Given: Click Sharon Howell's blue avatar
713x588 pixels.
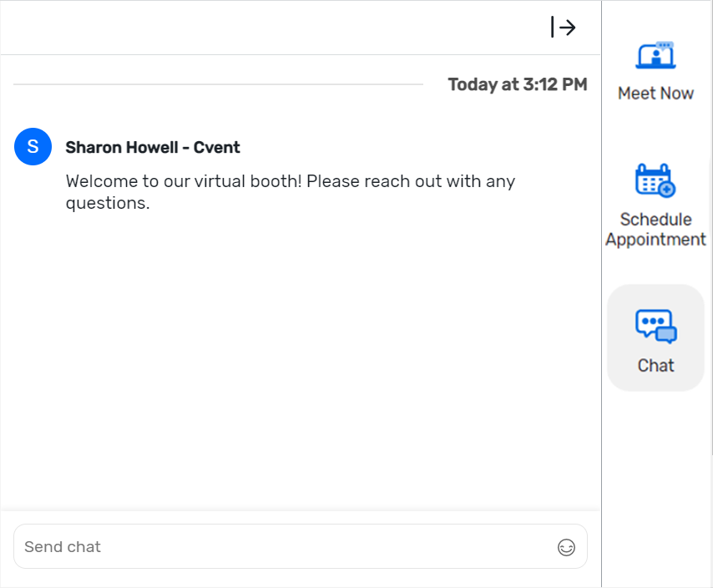Looking at the screenshot, I should [33, 146].
